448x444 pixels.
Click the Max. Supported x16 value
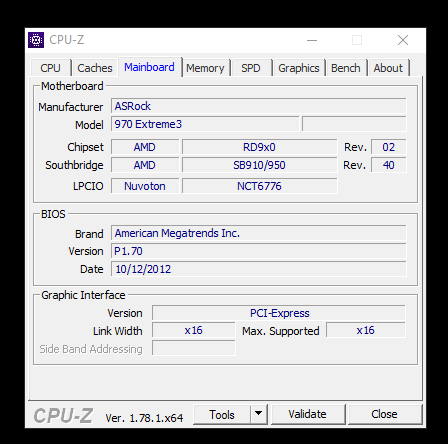(x=366, y=331)
